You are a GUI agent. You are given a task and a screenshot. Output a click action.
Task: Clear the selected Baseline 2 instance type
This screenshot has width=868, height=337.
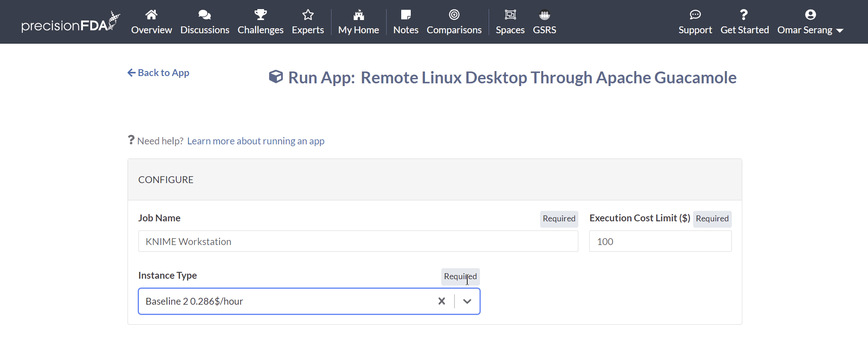pyautogui.click(x=441, y=301)
